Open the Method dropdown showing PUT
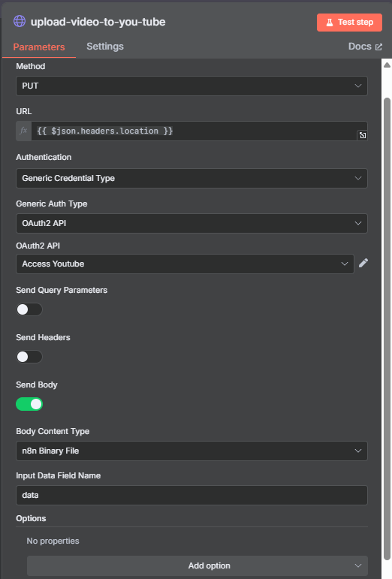This screenshot has height=579, width=392. 191,86
